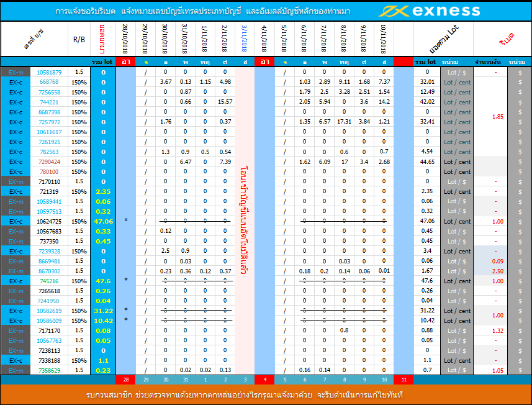The image size is (532, 405).
Task: Click the red rebate amount 1.05
Action: [x=497, y=370]
